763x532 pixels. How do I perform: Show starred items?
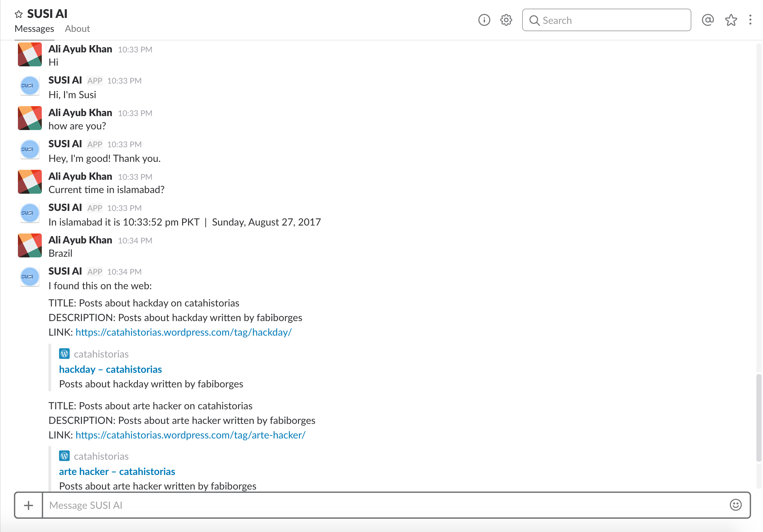tap(731, 20)
